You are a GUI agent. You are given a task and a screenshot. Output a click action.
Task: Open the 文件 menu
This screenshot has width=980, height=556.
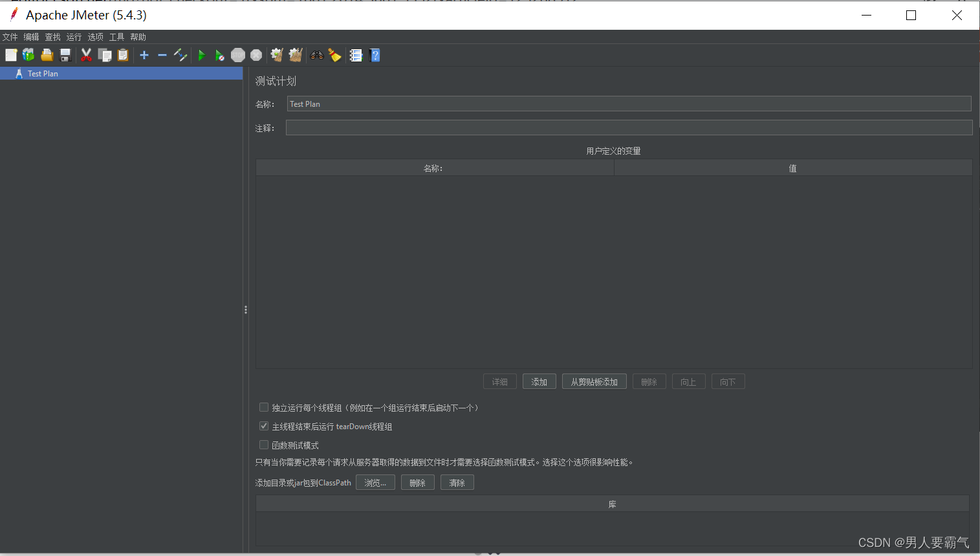[10, 37]
